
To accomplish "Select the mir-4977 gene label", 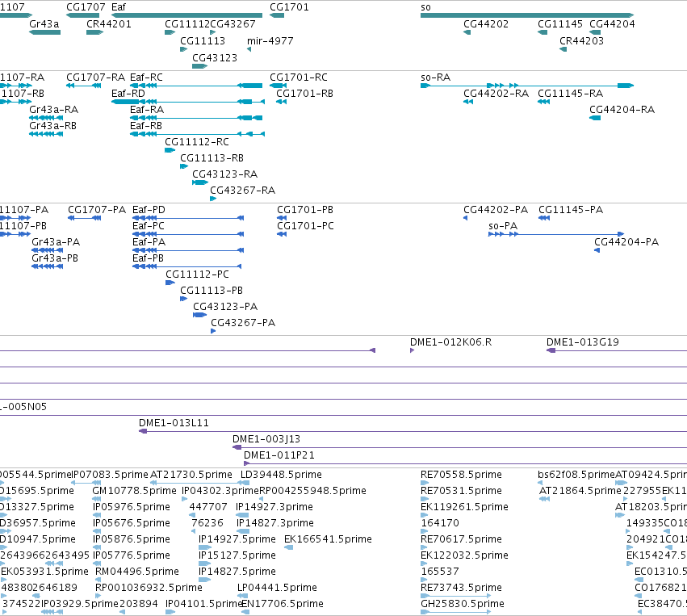I will pyautogui.click(x=270, y=40).
